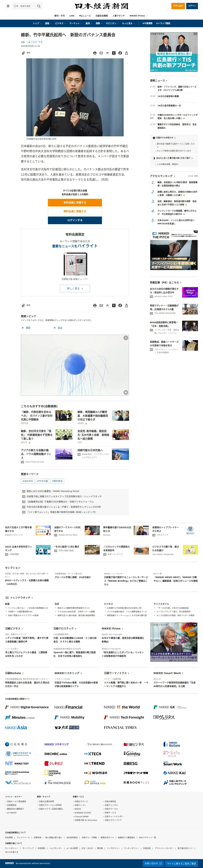The image size is (203, 868).
Task: Expand the トップ nav dropdown
Action: point(37,23)
